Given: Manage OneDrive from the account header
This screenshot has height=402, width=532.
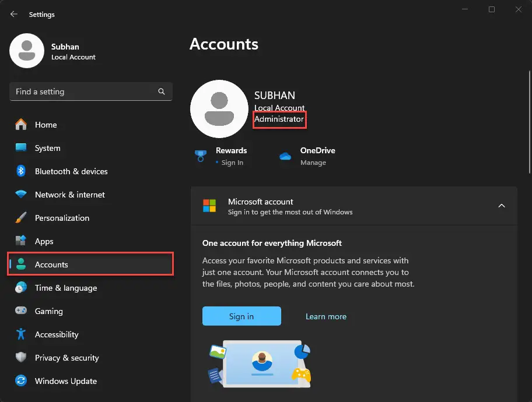Looking at the screenshot, I should [x=313, y=163].
